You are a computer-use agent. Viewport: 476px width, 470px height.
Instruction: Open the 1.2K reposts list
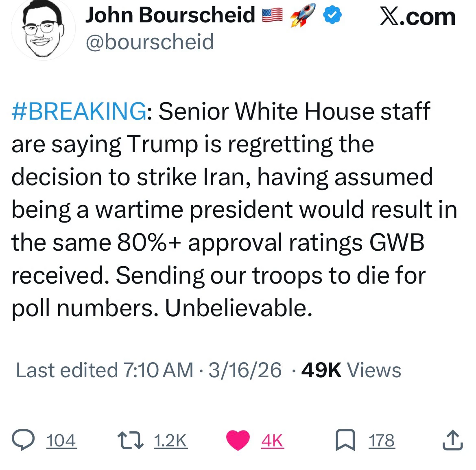[x=170, y=441]
